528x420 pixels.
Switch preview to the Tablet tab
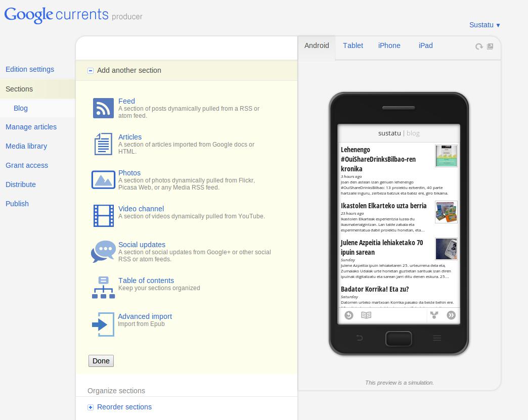(353, 45)
